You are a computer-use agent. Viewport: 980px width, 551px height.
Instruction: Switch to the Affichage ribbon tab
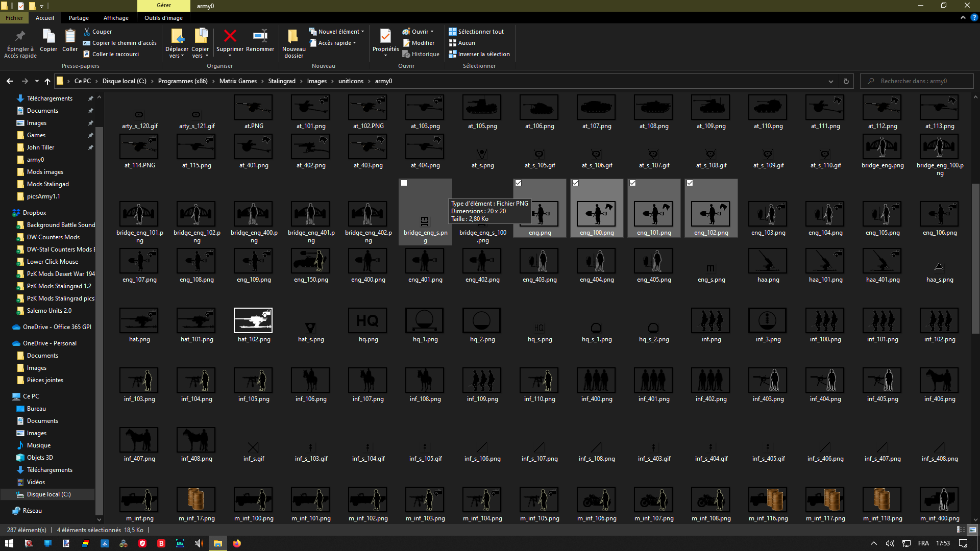pos(116,18)
